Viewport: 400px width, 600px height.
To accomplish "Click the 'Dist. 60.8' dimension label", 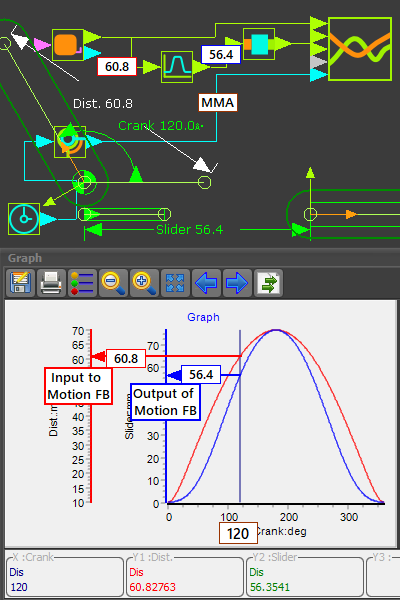I will pyautogui.click(x=103, y=103).
